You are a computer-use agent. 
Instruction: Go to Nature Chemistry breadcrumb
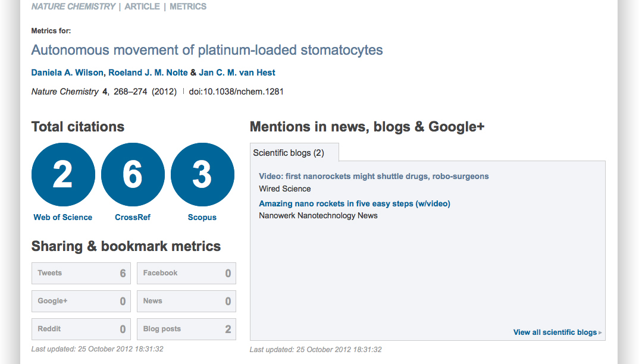tap(73, 7)
